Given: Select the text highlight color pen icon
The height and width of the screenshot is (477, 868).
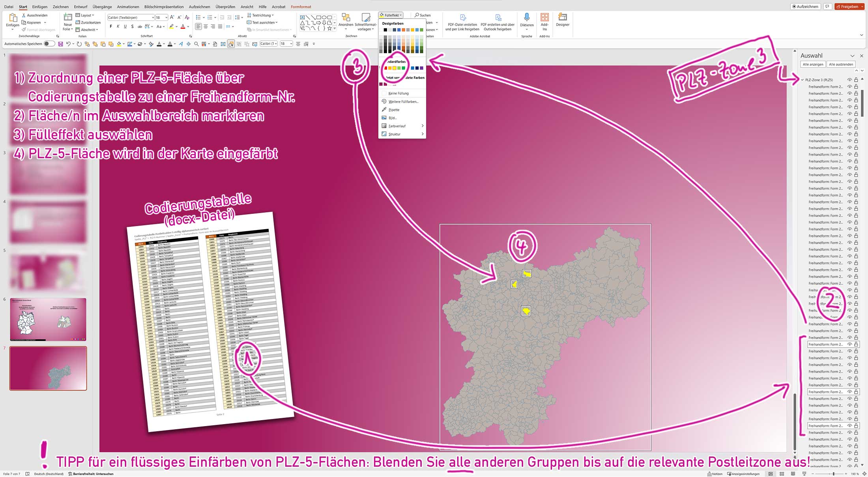Looking at the screenshot, I should pyautogui.click(x=172, y=26).
